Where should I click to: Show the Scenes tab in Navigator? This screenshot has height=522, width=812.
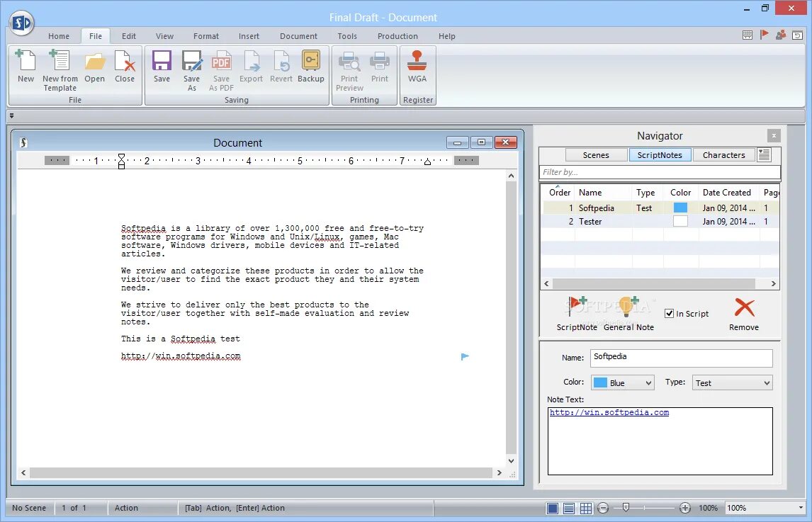(x=596, y=155)
